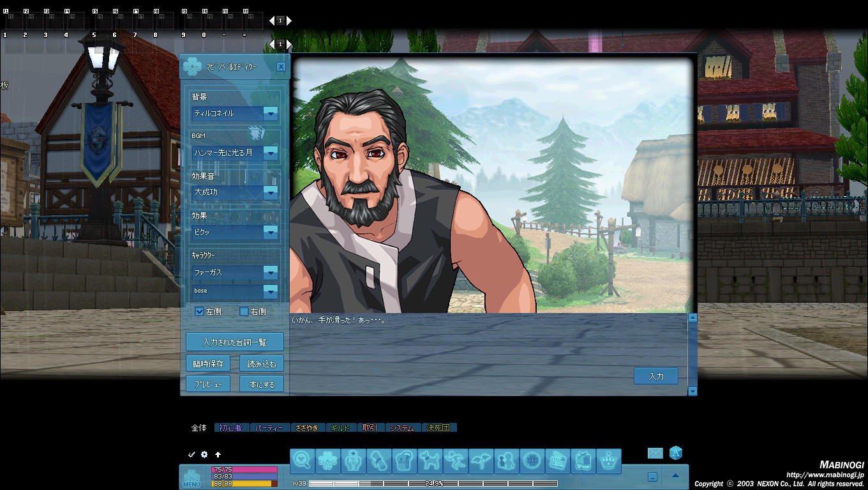
Task: Click the 入力 submit button
Action: click(655, 376)
